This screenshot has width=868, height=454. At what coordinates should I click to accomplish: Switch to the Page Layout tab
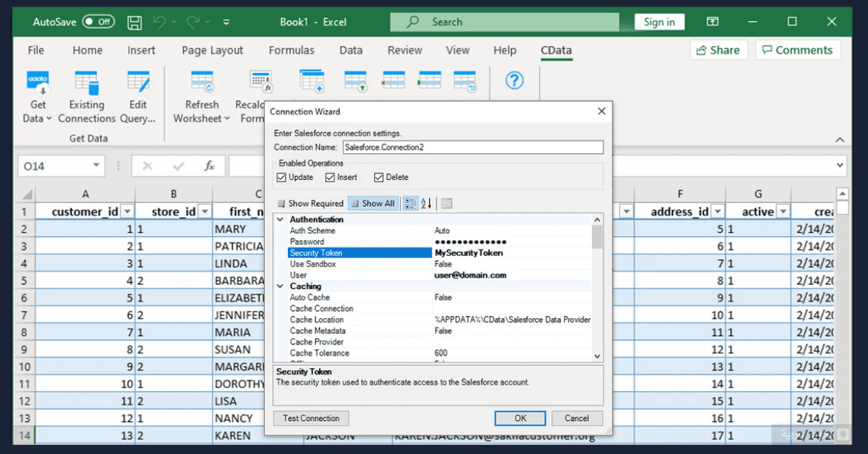pos(212,50)
